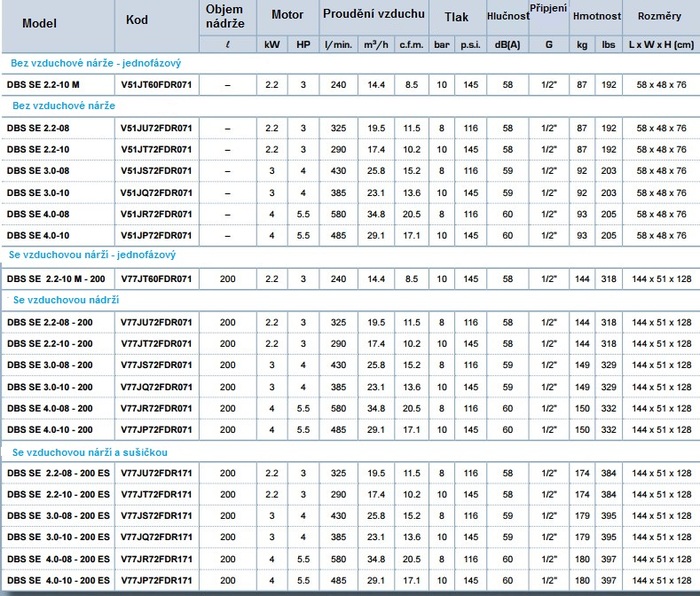Click model DBS SE 4.0-10
Viewport: 700px width, 596px height.
38,236
